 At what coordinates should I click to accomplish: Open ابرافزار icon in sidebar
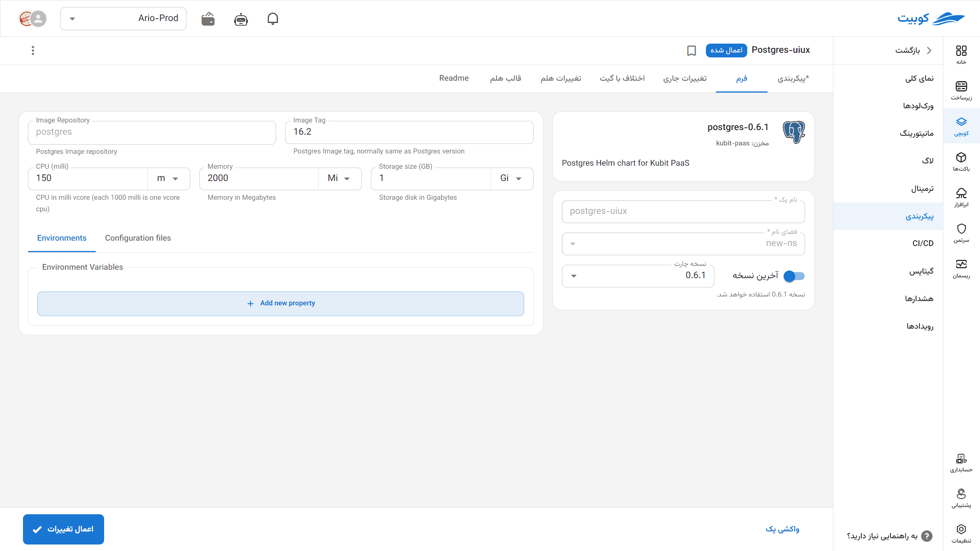[961, 197]
